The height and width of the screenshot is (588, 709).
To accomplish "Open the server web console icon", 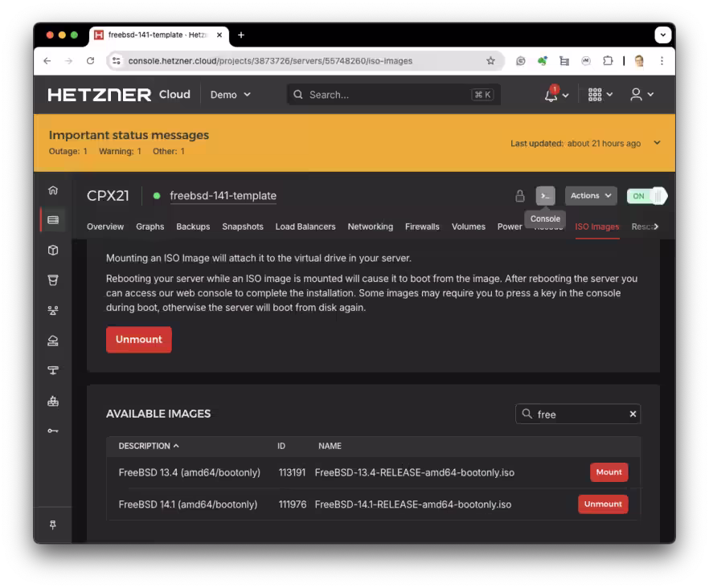I will point(545,195).
